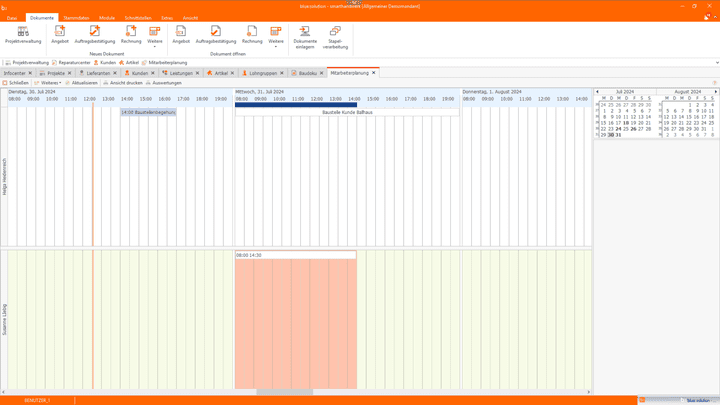The image size is (720, 405).
Task: Create a new Rechnung document
Action: pos(131,35)
